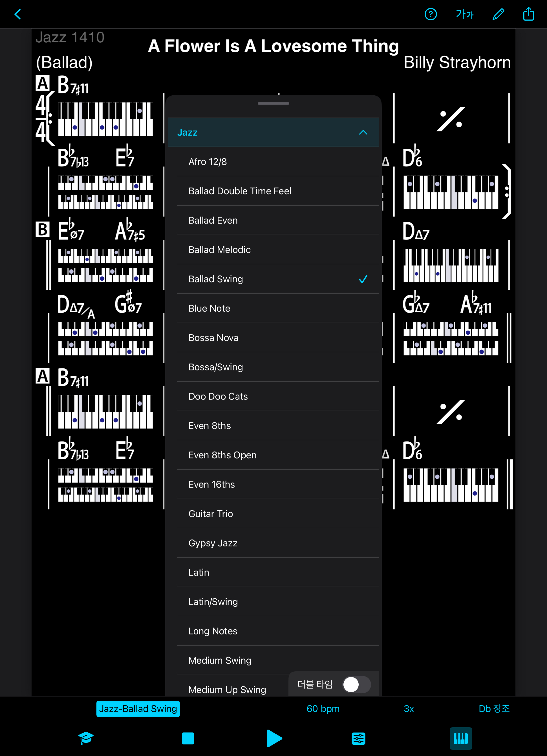This screenshot has width=547, height=756.
Task: Tap the sheet drag handle bar
Action: pos(273,103)
